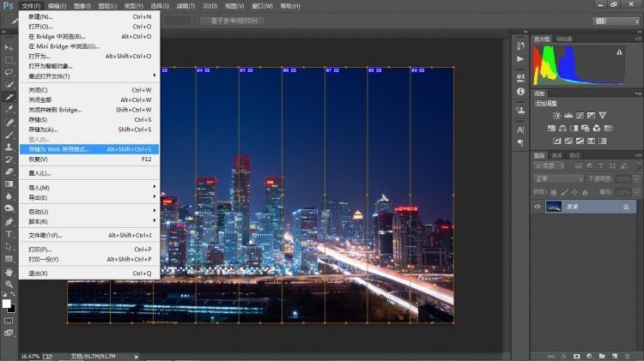Open the 摄影 workspace dropdown

coord(613,21)
